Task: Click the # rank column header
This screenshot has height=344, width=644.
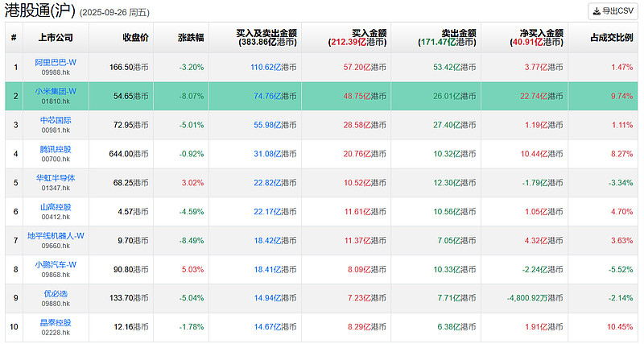Action: 14,37
